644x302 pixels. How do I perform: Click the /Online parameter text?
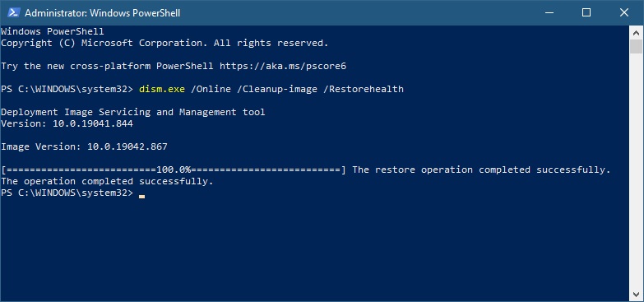tap(211, 89)
